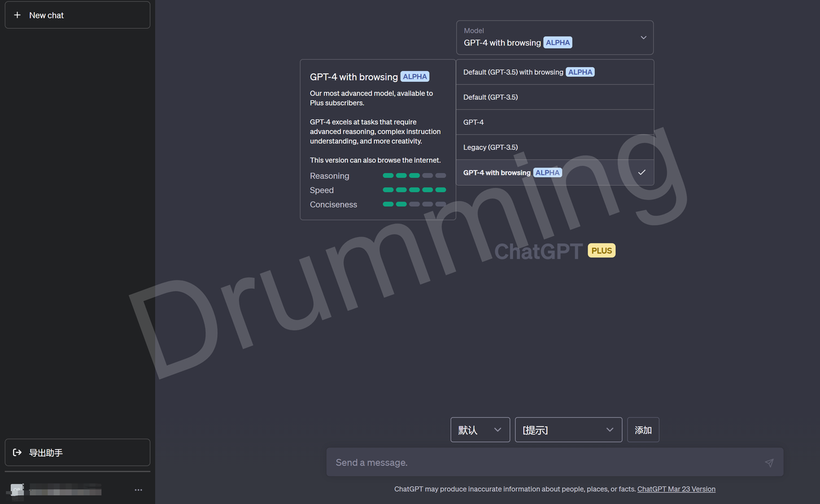Click the checkmark on GPT-4 with browsing
The image size is (820, 504).
[641, 172]
